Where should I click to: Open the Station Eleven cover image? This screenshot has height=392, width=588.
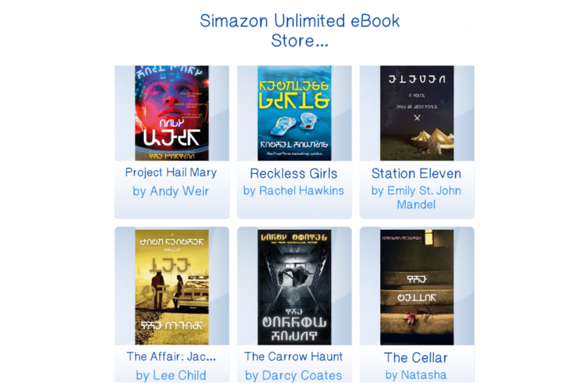click(x=417, y=113)
